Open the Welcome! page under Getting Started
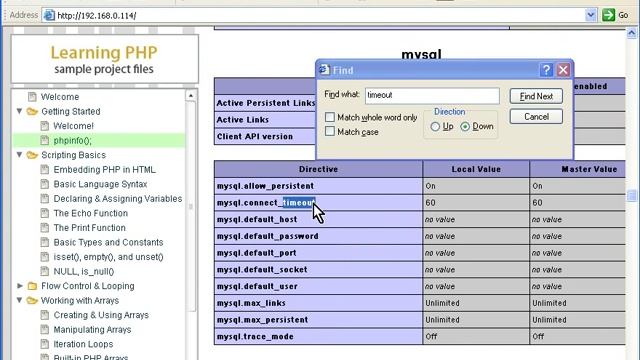Image resolution: width=640 pixels, height=360 pixels. pyautogui.click(x=73, y=126)
